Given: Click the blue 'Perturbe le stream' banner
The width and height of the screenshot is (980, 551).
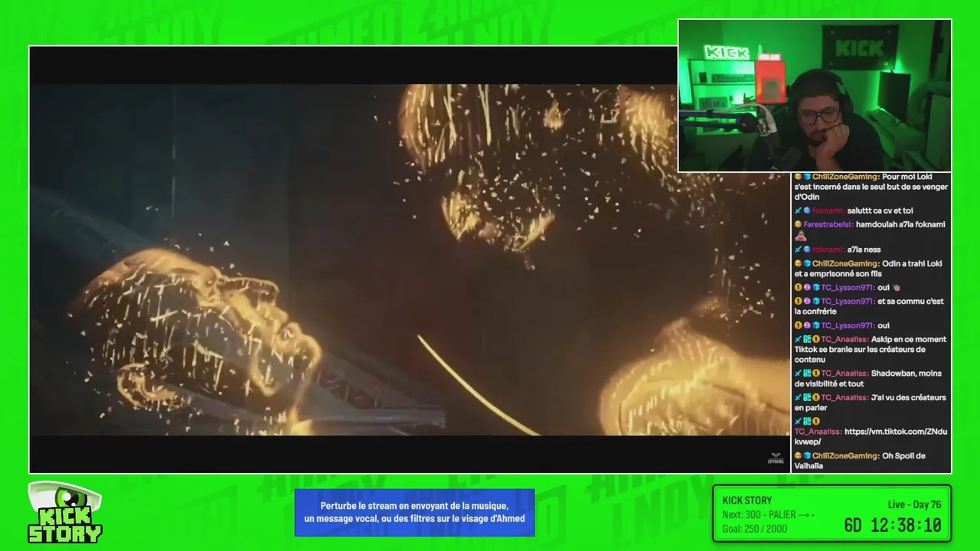Looking at the screenshot, I should [x=414, y=513].
